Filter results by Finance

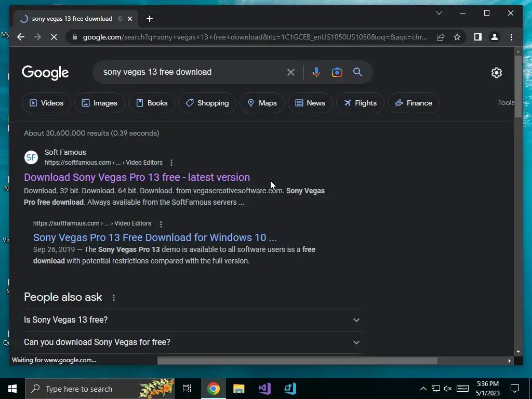(414, 103)
